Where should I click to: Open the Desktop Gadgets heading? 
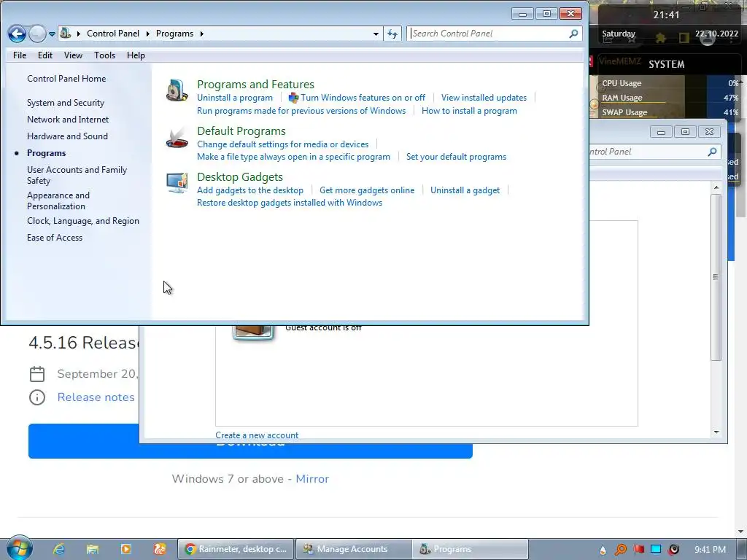(x=239, y=176)
